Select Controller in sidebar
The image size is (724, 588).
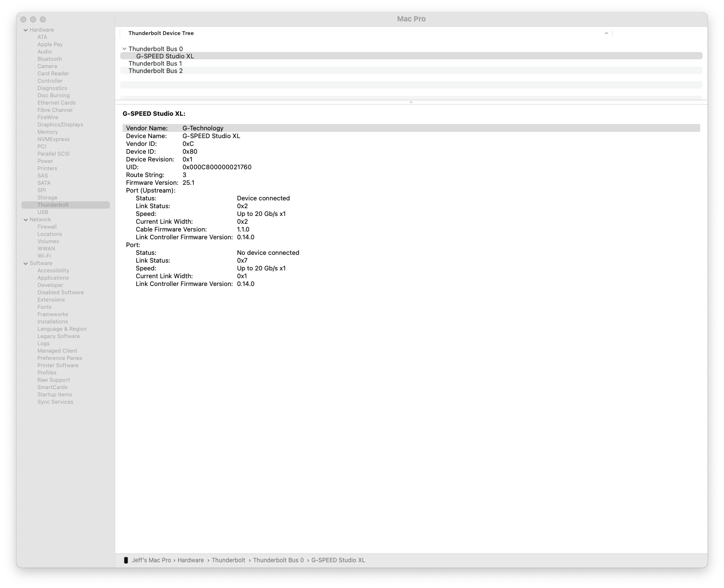[x=50, y=81]
